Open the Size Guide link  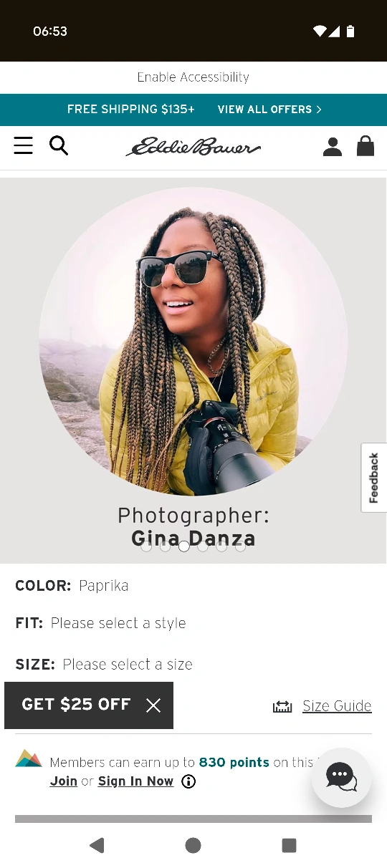337,706
